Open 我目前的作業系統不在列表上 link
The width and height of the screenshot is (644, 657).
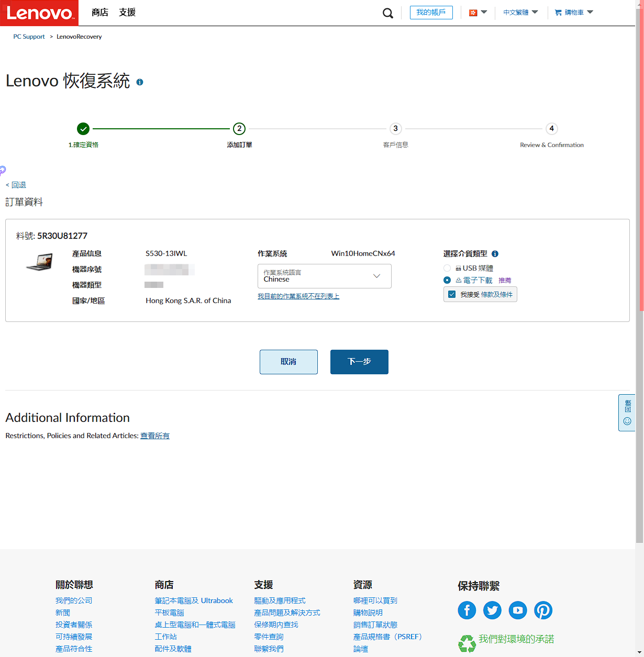click(298, 296)
